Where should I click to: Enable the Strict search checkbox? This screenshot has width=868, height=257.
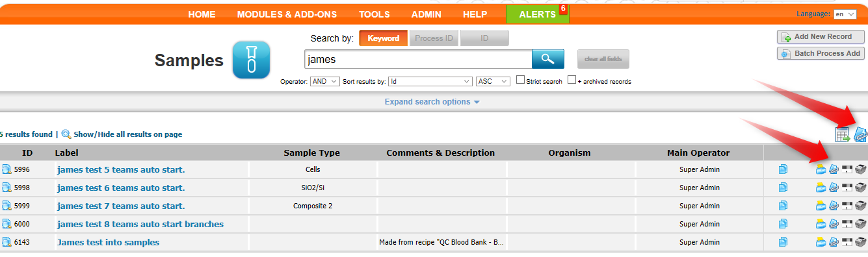[521, 80]
